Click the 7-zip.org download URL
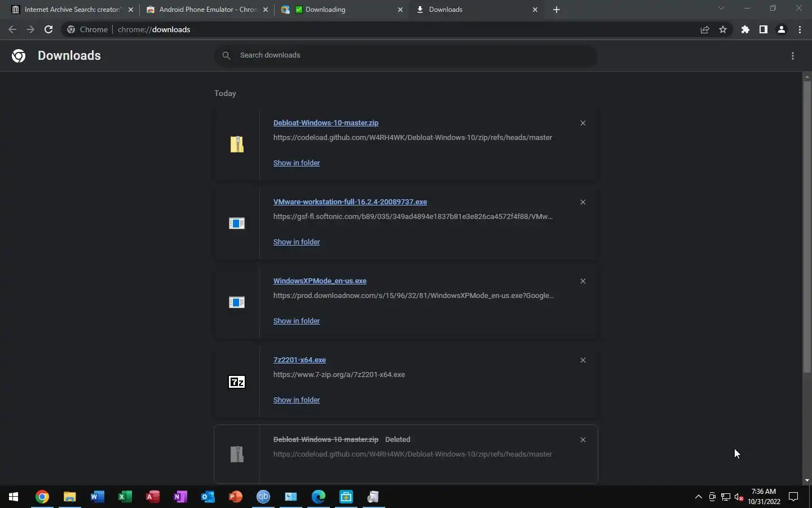The width and height of the screenshot is (812, 508). pos(339,374)
